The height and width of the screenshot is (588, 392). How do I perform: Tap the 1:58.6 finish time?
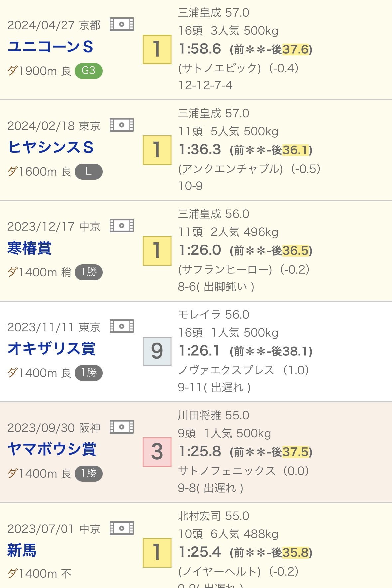point(200,49)
